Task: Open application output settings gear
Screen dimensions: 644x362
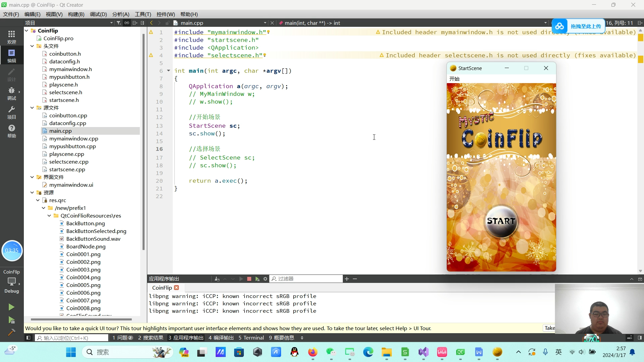Action: [265, 279]
